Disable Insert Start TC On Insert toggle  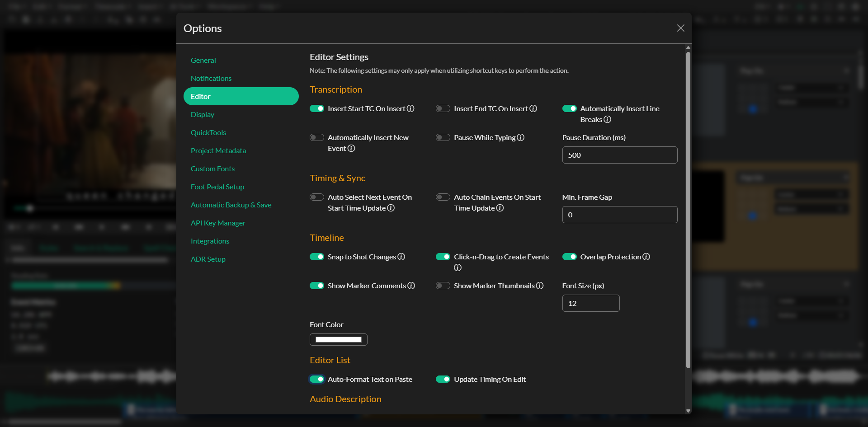pyautogui.click(x=317, y=108)
